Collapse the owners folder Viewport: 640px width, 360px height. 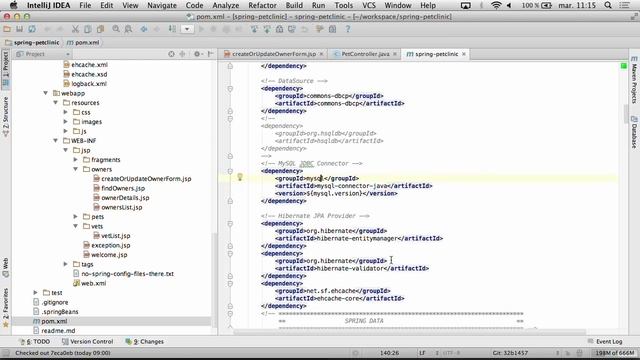[76, 169]
